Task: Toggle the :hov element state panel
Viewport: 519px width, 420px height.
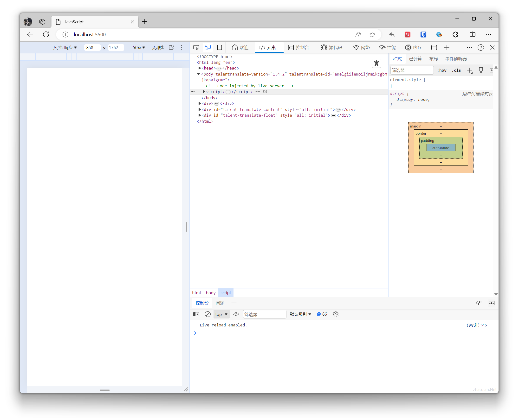Action: pyautogui.click(x=441, y=70)
